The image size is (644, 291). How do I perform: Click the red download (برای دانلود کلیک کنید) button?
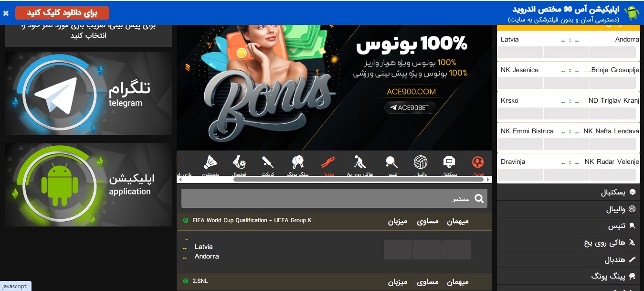tap(62, 13)
